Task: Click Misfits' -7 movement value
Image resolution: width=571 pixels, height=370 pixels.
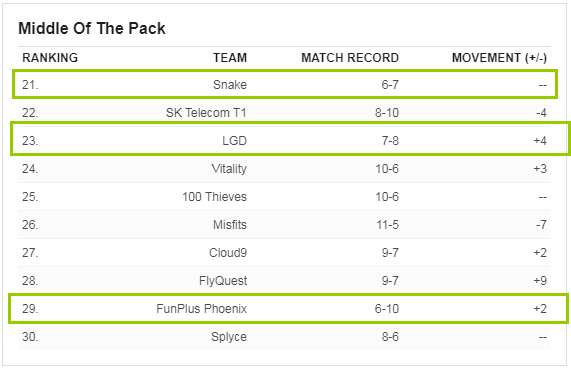Action: pyautogui.click(x=541, y=225)
